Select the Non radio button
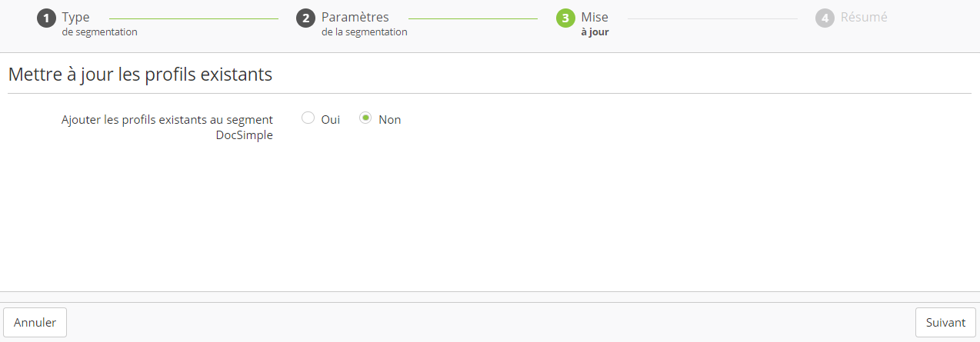This screenshot has width=980, height=342. coord(366,118)
